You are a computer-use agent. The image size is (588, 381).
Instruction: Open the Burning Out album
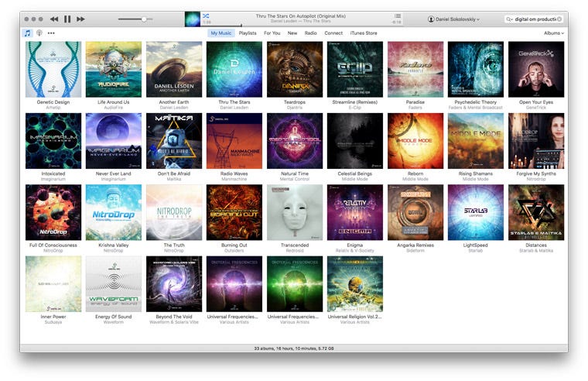click(x=234, y=212)
